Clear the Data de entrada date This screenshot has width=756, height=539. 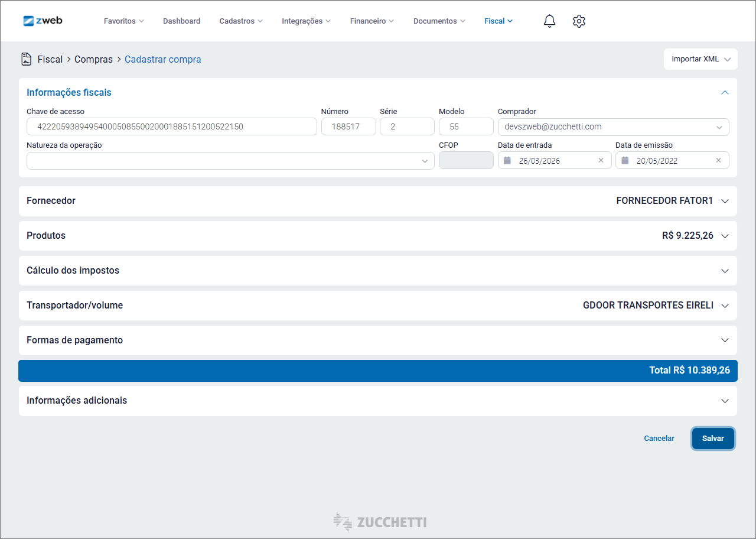click(601, 161)
